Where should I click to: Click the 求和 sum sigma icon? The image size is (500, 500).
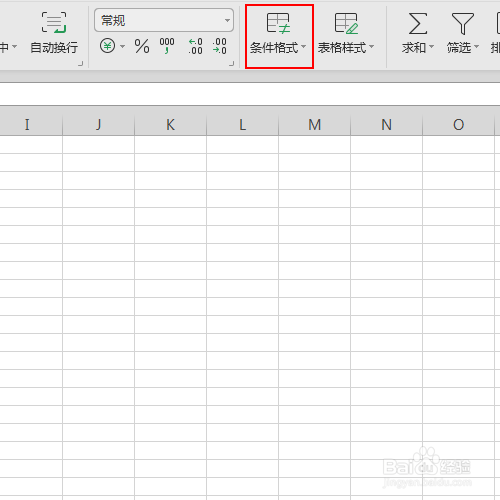pyautogui.click(x=418, y=23)
